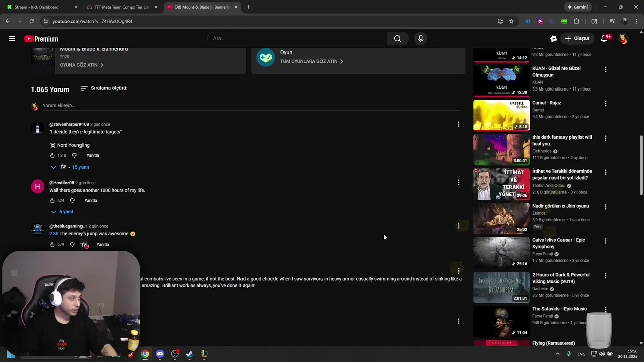Click the search magnifier button
The width and height of the screenshot is (644, 362).
(397, 39)
